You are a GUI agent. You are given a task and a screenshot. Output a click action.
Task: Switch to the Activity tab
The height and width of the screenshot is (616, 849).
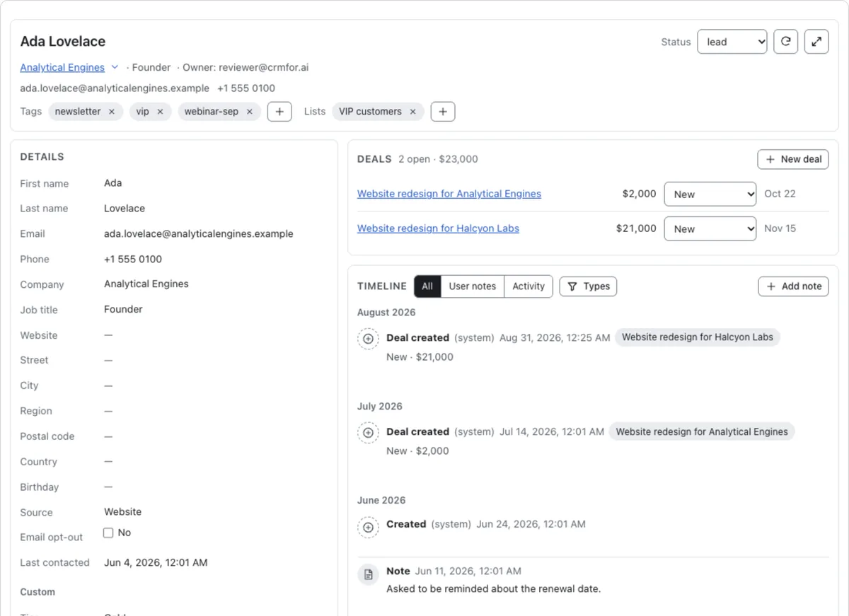pos(529,286)
